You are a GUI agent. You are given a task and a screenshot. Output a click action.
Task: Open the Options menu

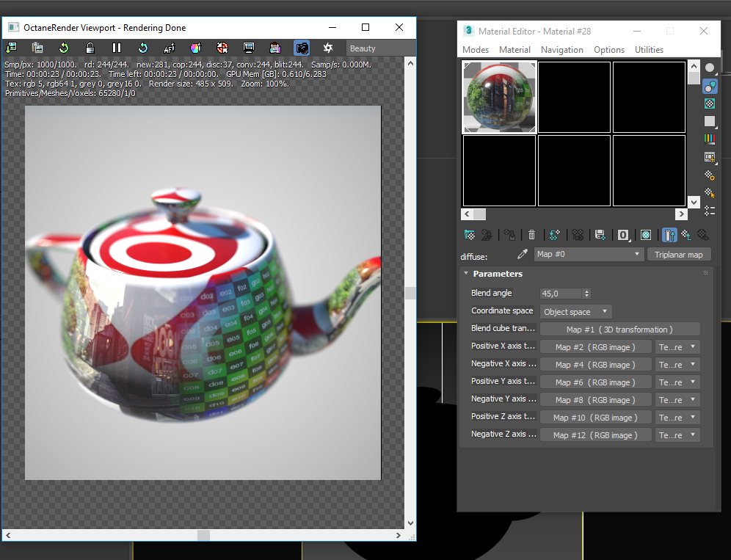(x=609, y=50)
